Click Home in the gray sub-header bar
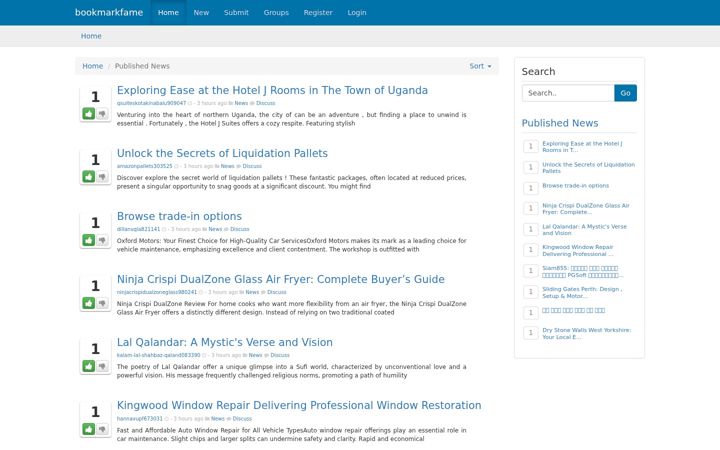720x450 pixels. (91, 36)
